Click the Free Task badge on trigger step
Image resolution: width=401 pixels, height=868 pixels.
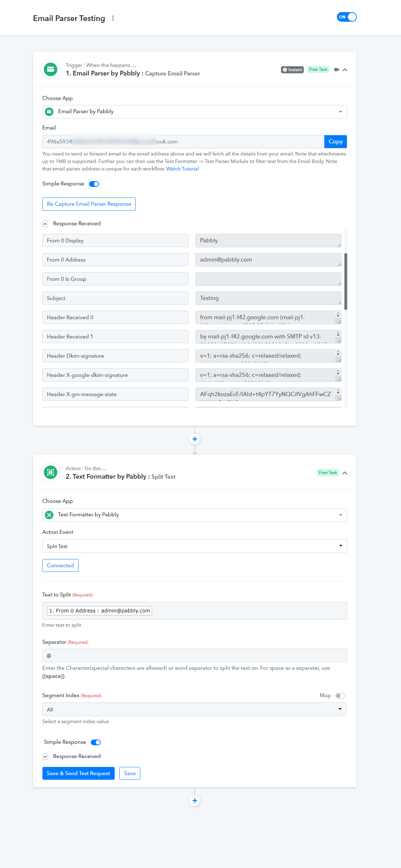318,69
